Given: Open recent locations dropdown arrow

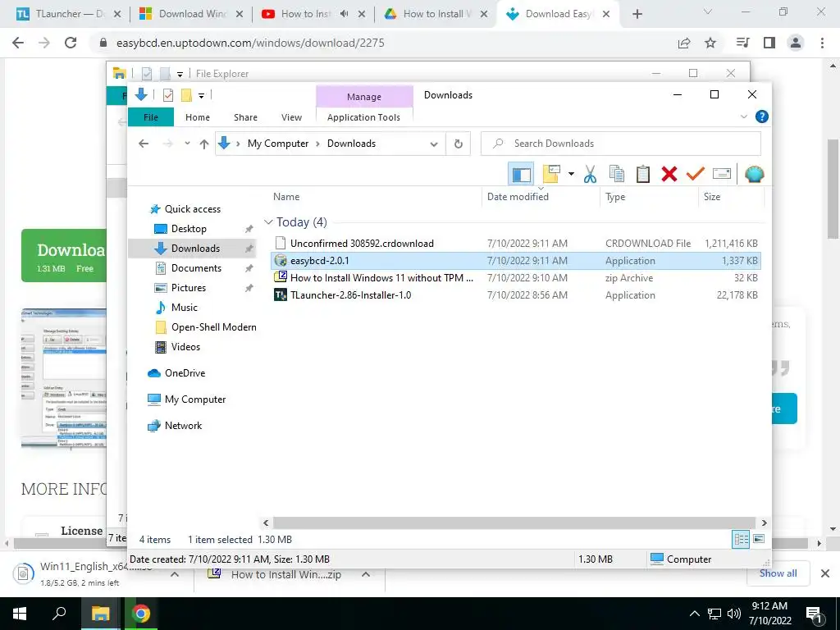Looking at the screenshot, I should coord(187,144).
